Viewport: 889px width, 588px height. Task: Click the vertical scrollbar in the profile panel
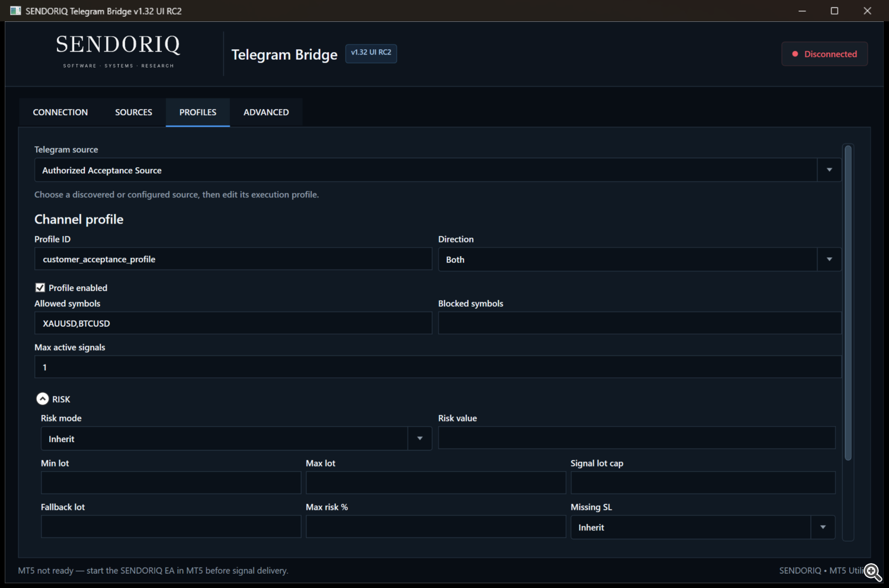point(848,303)
